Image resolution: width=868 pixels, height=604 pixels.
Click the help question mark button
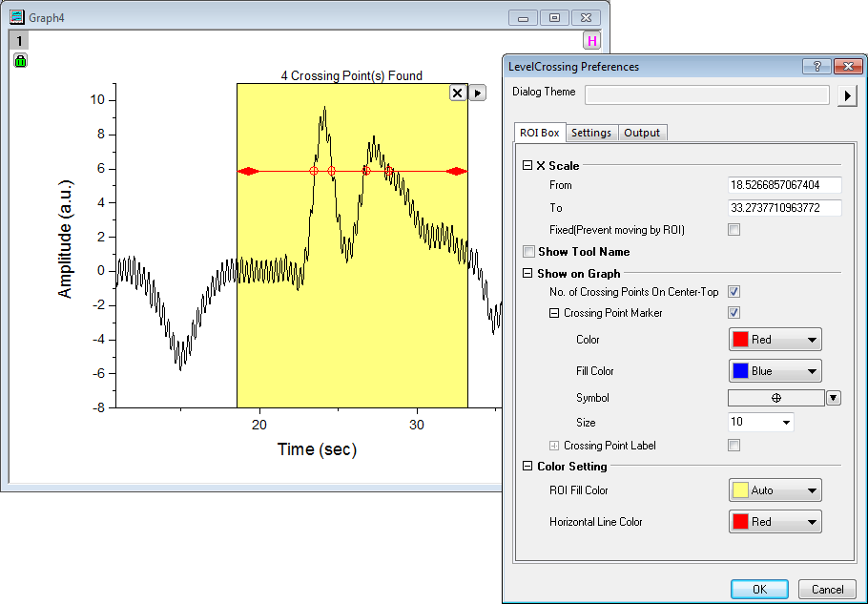tap(816, 67)
